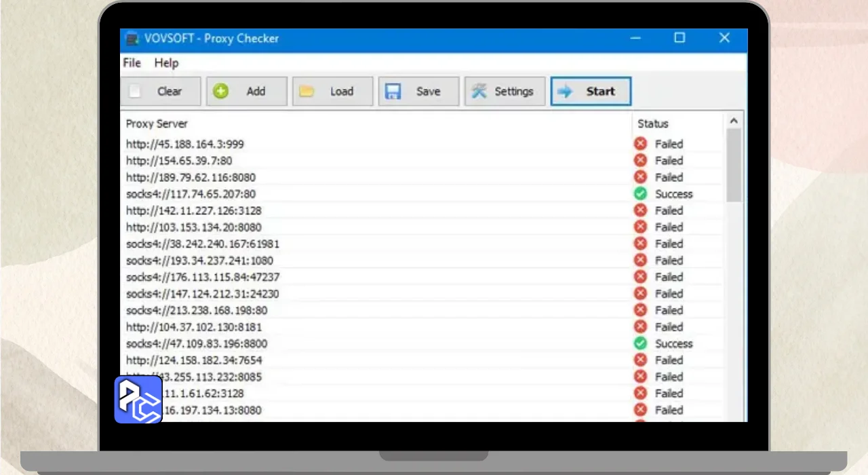Click the Status column header
868x475 pixels.
click(677, 123)
